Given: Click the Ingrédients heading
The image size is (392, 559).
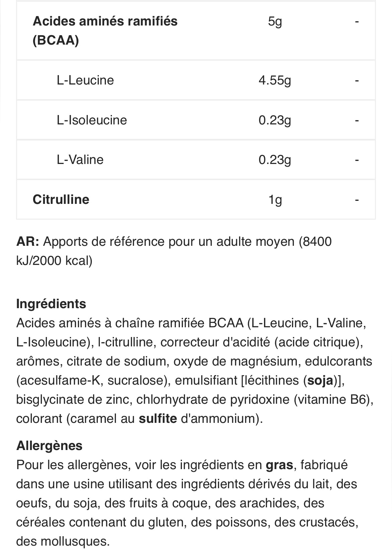Looking at the screenshot, I should (x=51, y=304).
